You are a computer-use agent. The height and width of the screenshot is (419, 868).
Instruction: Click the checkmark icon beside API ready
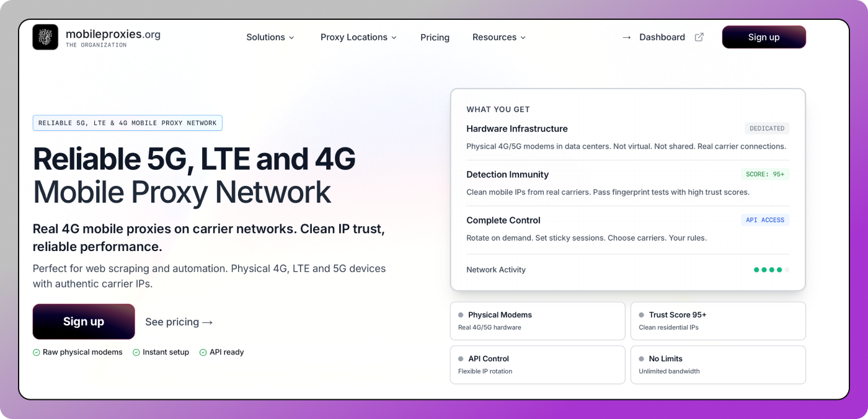tap(203, 352)
